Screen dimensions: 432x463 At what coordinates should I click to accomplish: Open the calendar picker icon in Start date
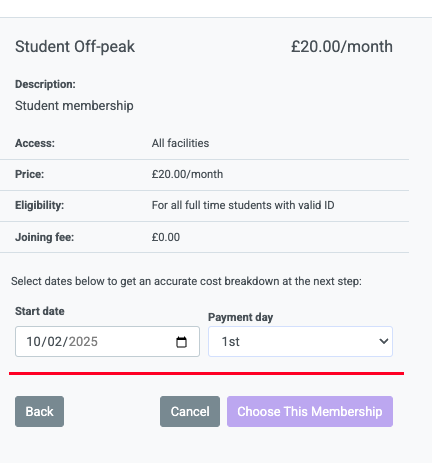coord(181,342)
